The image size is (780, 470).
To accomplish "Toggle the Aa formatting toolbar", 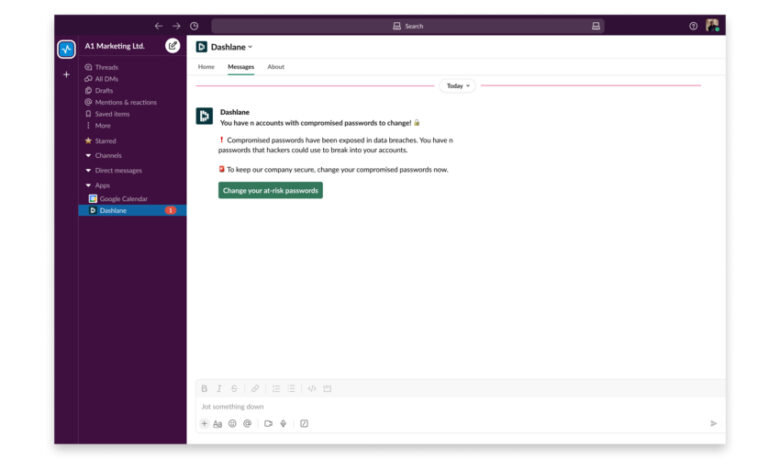I will tap(218, 424).
